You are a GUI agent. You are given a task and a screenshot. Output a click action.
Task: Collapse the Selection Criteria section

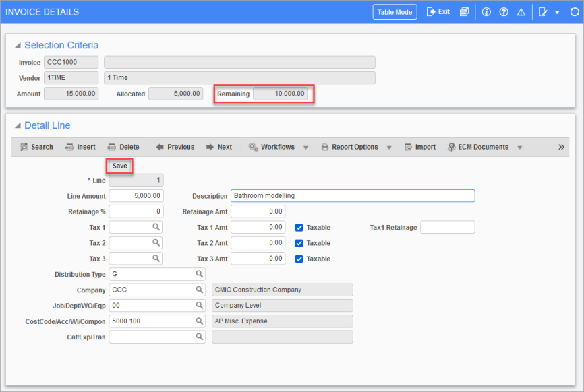point(18,46)
